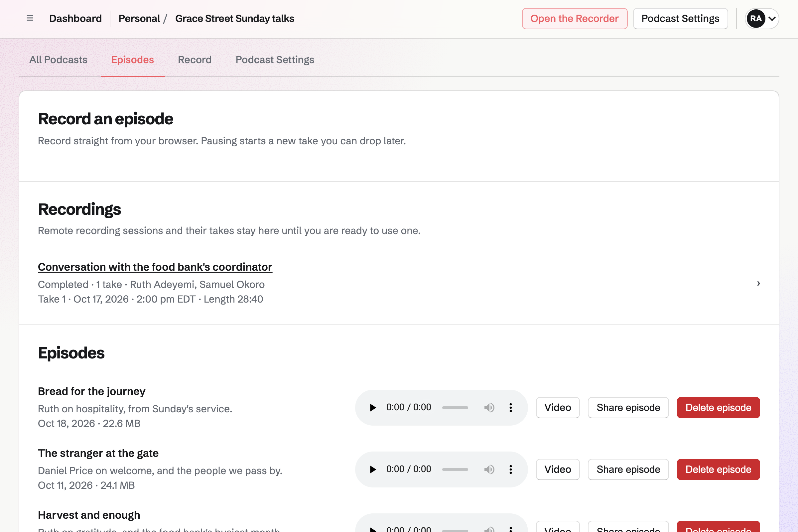This screenshot has width=798, height=532.
Task: Click the Record an episode heading
Action: pos(105,119)
